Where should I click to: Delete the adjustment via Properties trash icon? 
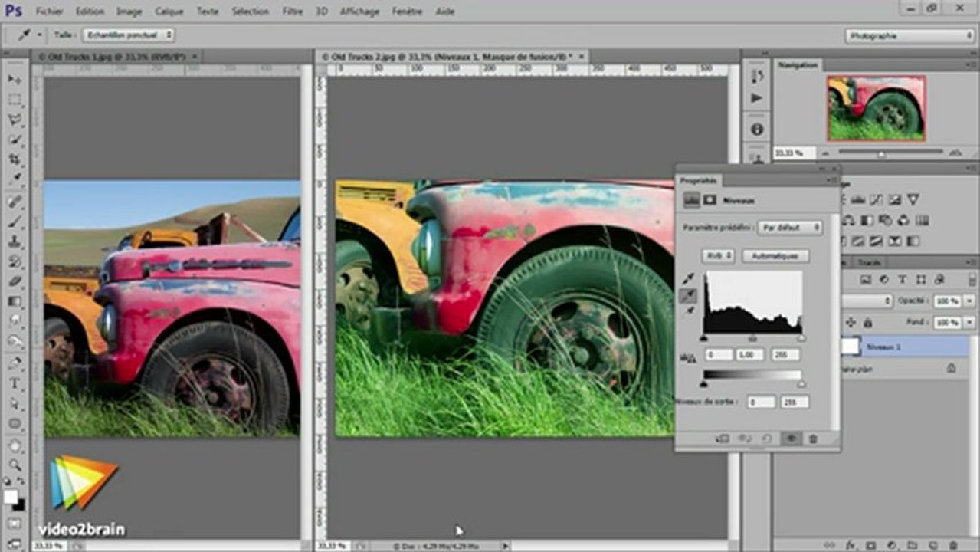[813, 439]
